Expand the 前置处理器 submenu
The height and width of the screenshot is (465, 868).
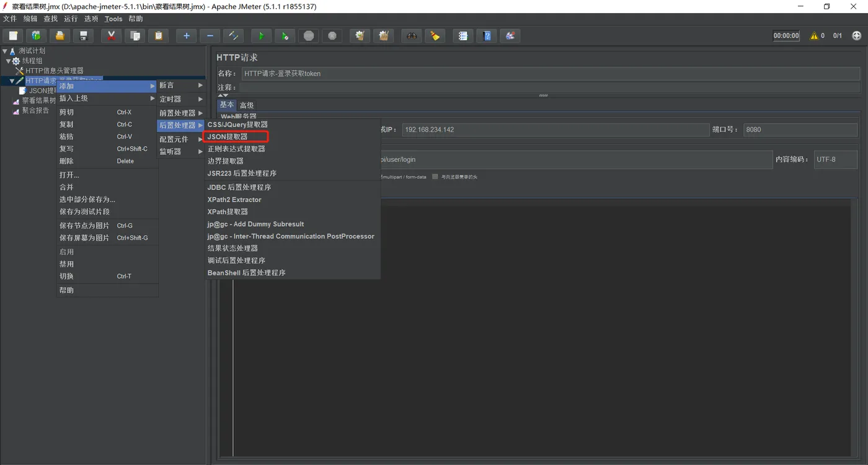click(181, 113)
